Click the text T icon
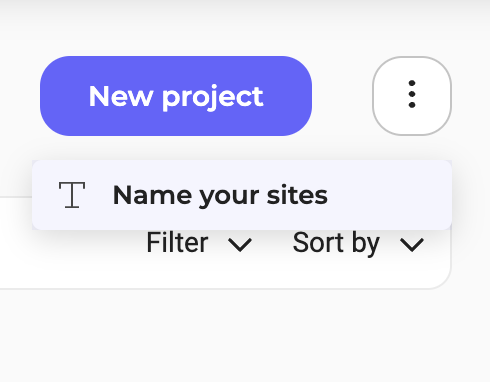This screenshot has width=490, height=382. [72, 195]
